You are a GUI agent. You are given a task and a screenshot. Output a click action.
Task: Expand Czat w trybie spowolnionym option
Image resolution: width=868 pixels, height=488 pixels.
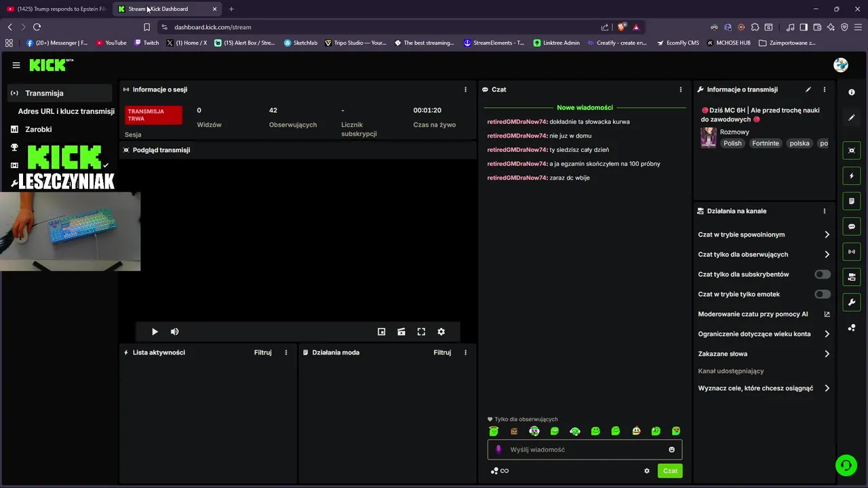click(x=764, y=235)
